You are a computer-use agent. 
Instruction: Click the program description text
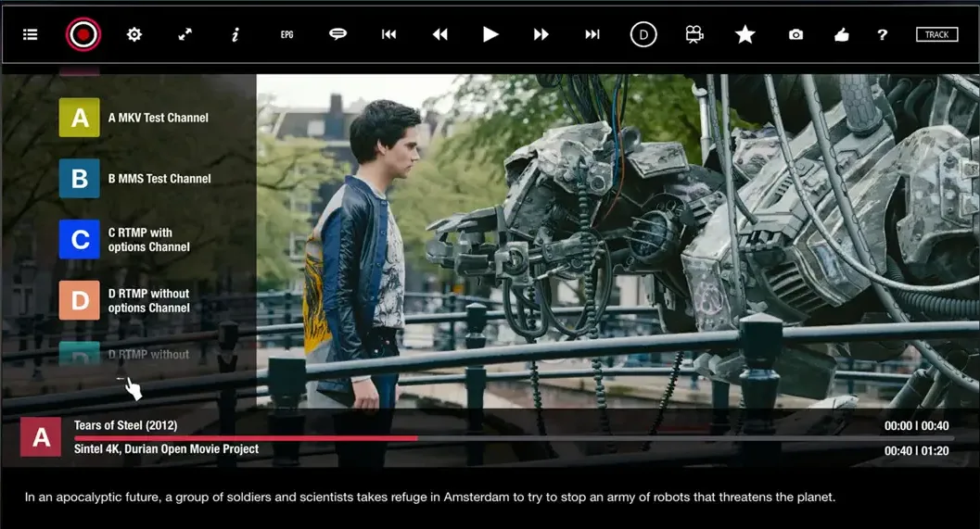click(430, 498)
